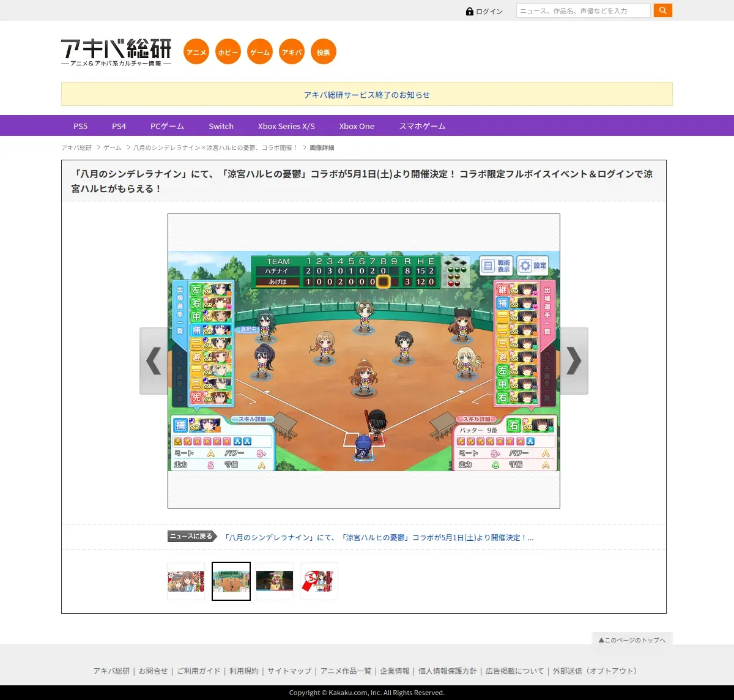Go to the next image arrow
This screenshot has height=700, width=734.
574,361
